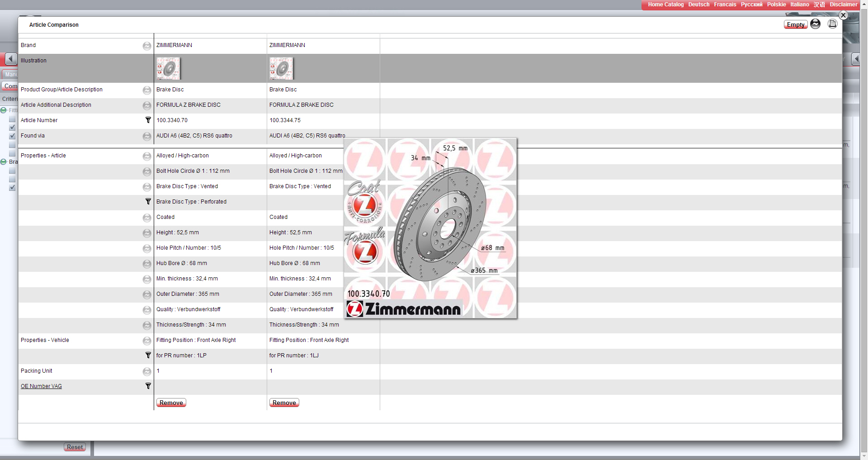Tick the first checkbox under the Fitti criteria group

[x=12, y=119]
